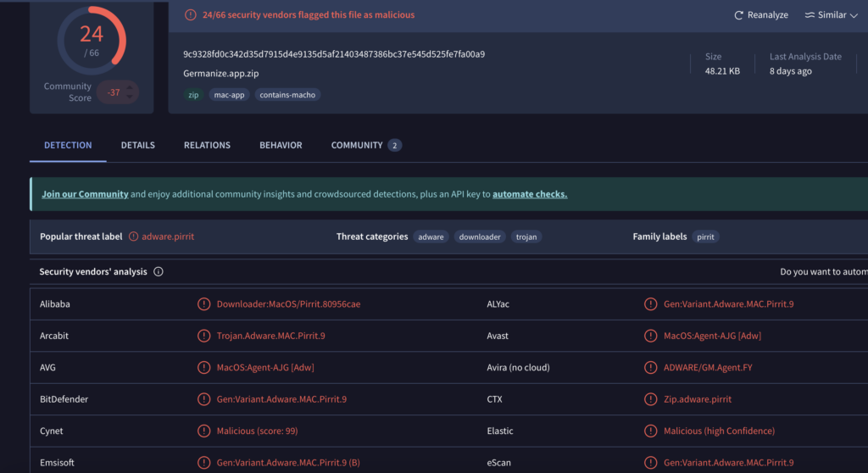Click Avast's MacOS:Agent-AJG [Adw] result
Viewport: 868px width, 473px height.
(712, 336)
